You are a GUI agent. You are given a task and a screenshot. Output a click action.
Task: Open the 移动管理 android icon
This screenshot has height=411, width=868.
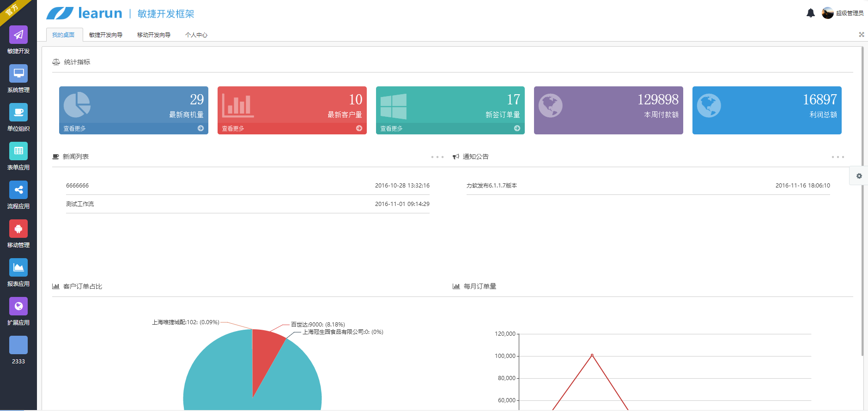tap(18, 229)
